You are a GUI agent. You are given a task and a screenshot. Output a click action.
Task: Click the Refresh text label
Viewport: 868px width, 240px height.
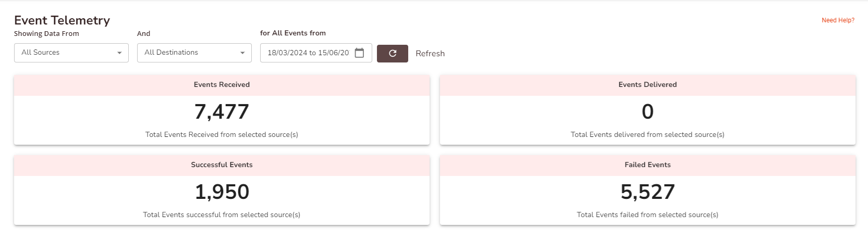[x=430, y=54]
